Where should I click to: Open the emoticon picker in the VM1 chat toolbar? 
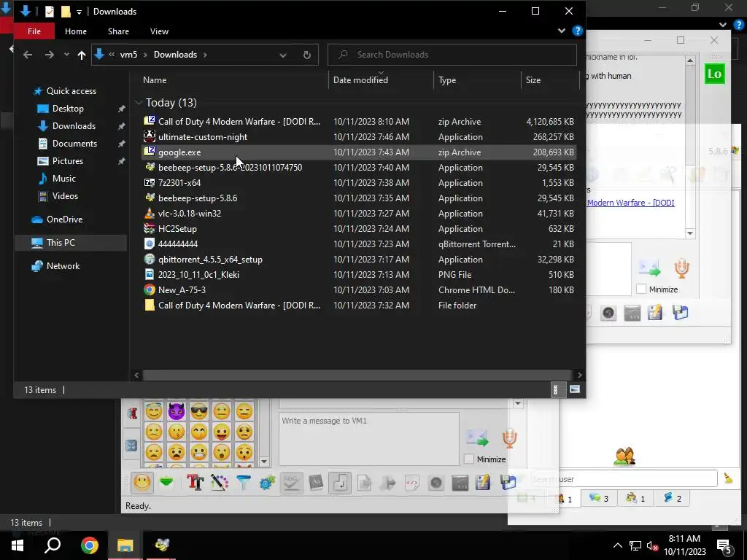point(142,483)
